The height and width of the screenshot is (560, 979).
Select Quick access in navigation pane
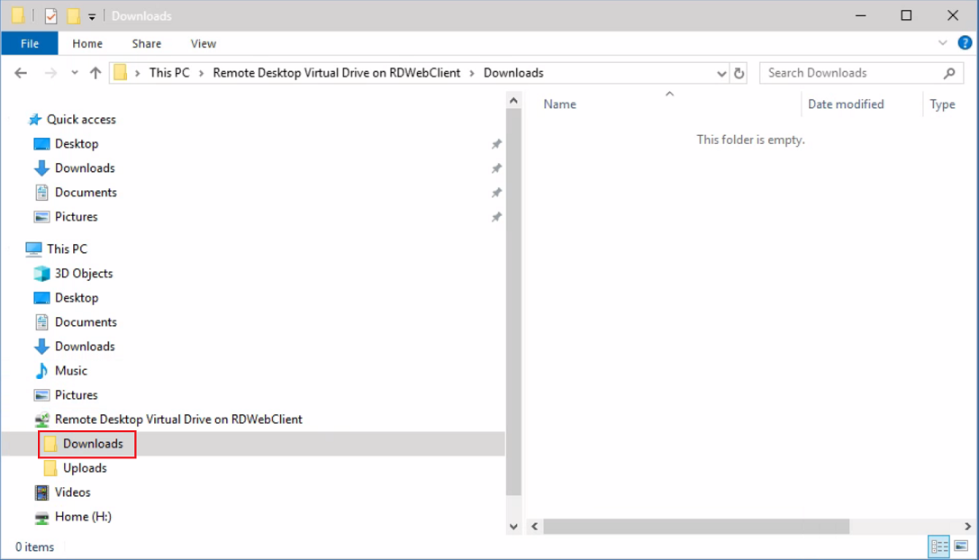point(81,119)
